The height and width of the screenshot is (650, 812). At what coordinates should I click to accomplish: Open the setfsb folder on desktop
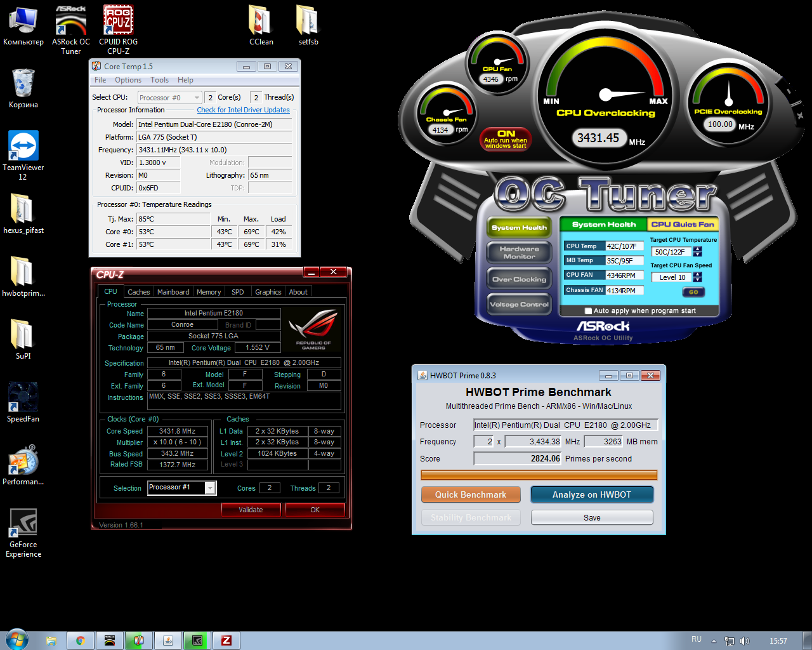pyautogui.click(x=308, y=25)
